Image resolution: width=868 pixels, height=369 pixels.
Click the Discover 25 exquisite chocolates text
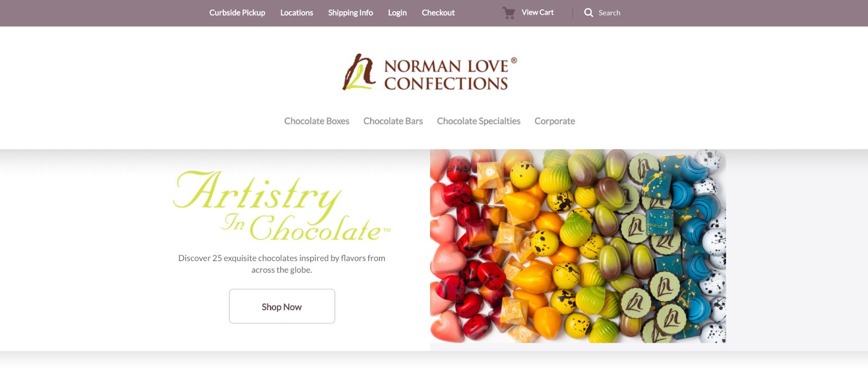282,264
